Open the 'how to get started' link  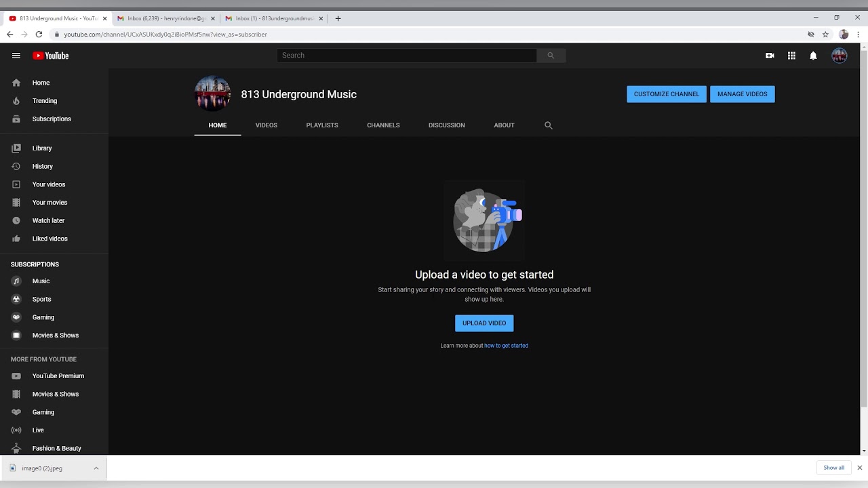click(x=506, y=346)
